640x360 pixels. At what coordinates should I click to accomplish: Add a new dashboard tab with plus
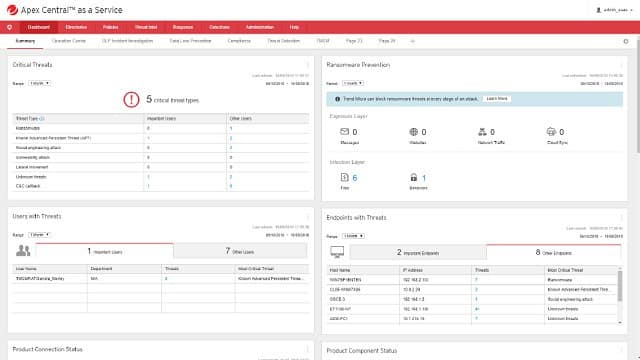pos(412,41)
